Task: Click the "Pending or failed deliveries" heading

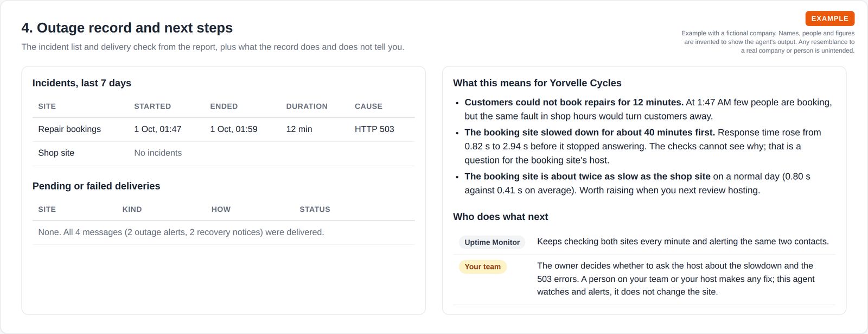Action: coord(97,186)
